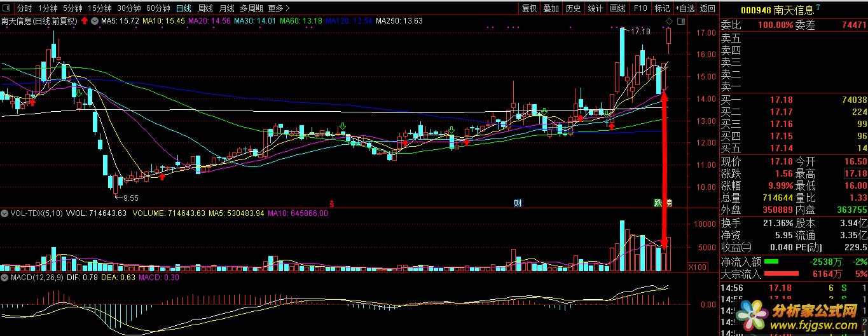Click MA30: 14.01 indicator label
The width and height of the screenshot is (868, 336).
255,21
